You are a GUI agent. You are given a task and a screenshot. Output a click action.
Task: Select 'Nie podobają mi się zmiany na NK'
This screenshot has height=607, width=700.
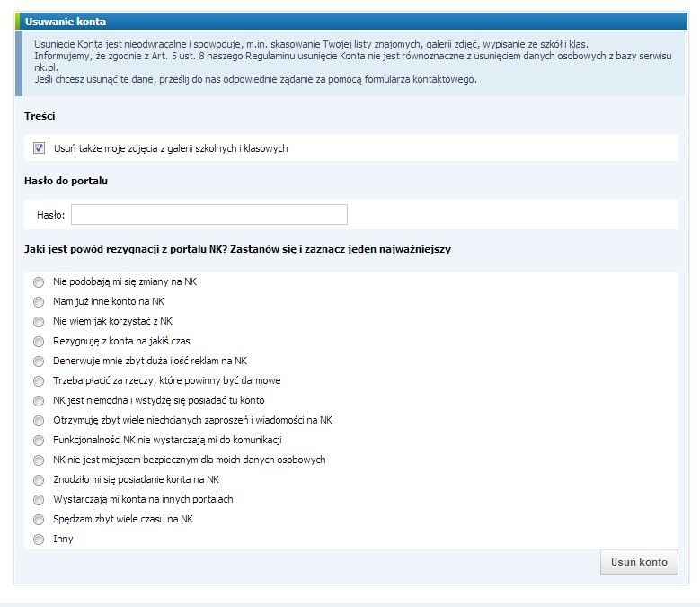(x=39, y=282)
